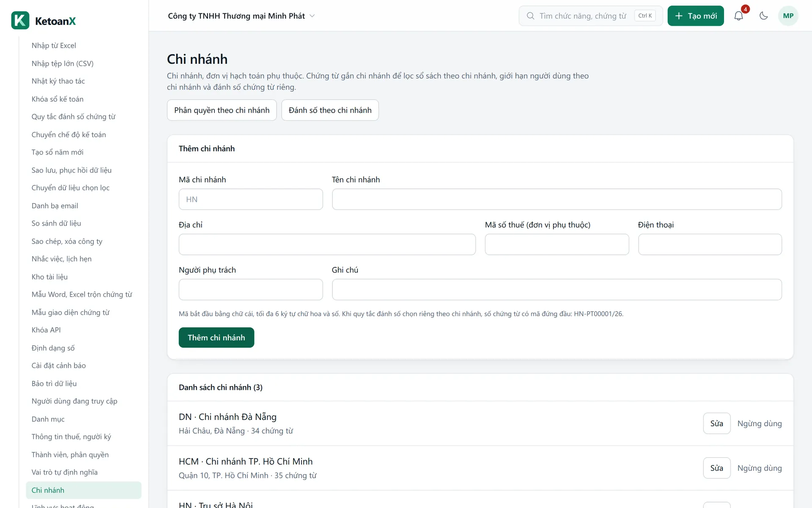This screenshot has width=812, height=508.
Task: Open the MP user avatar menu
Action: tap(788, 16)
